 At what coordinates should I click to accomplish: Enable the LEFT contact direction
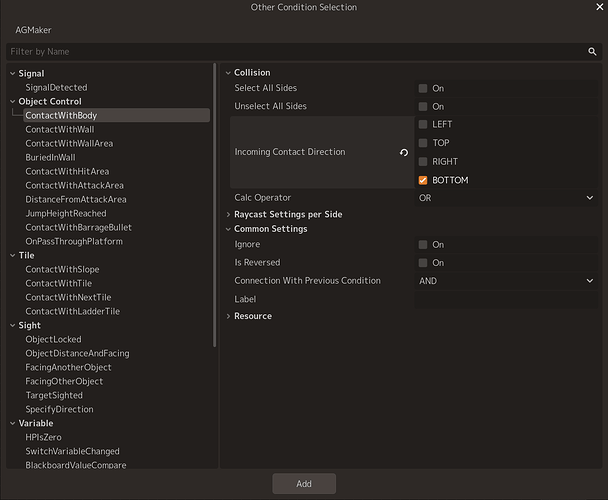click(x=423, y=124)
